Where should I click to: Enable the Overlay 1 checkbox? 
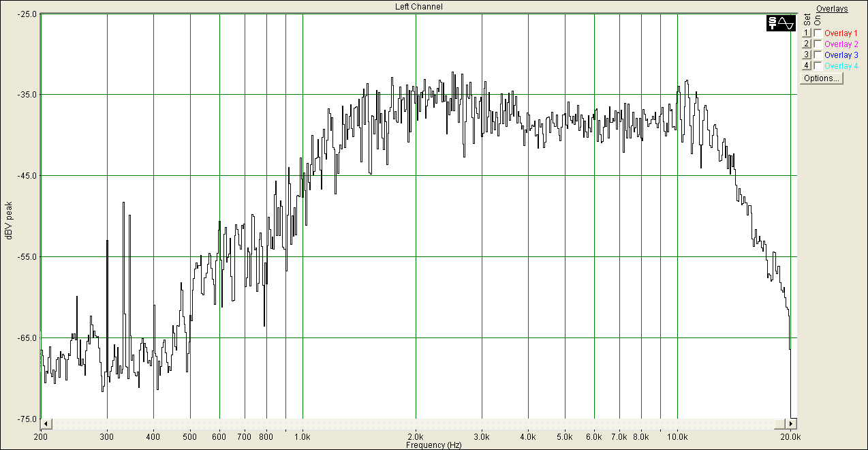point(818,33)
